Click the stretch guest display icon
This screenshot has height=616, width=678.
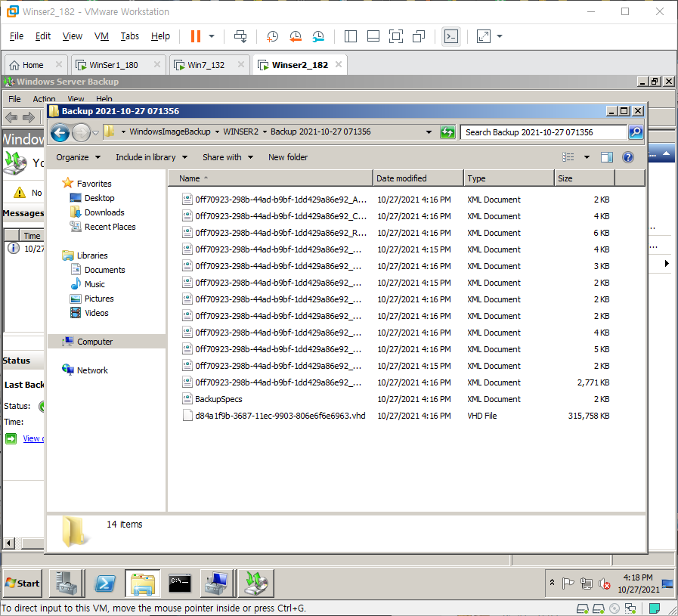484,36
